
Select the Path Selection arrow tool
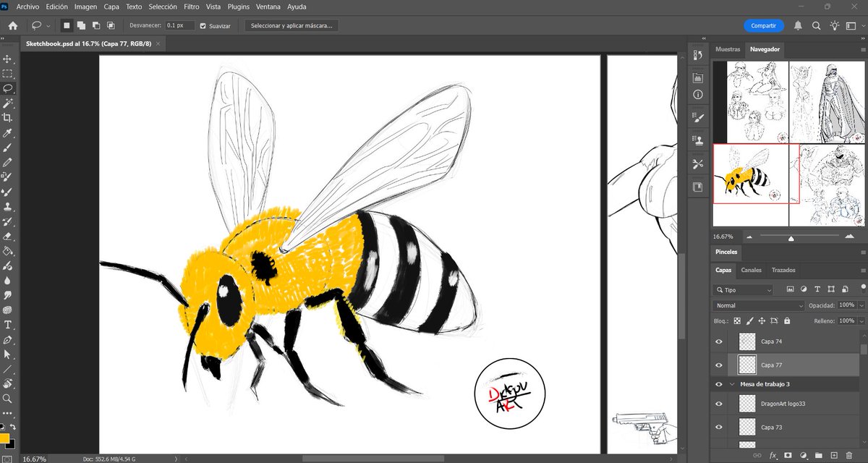click(7, 354)
